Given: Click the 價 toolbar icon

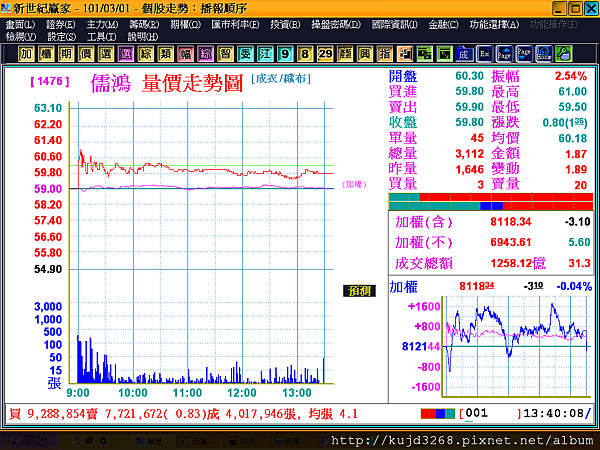Looking at the screenshot, I should (86, 54).
